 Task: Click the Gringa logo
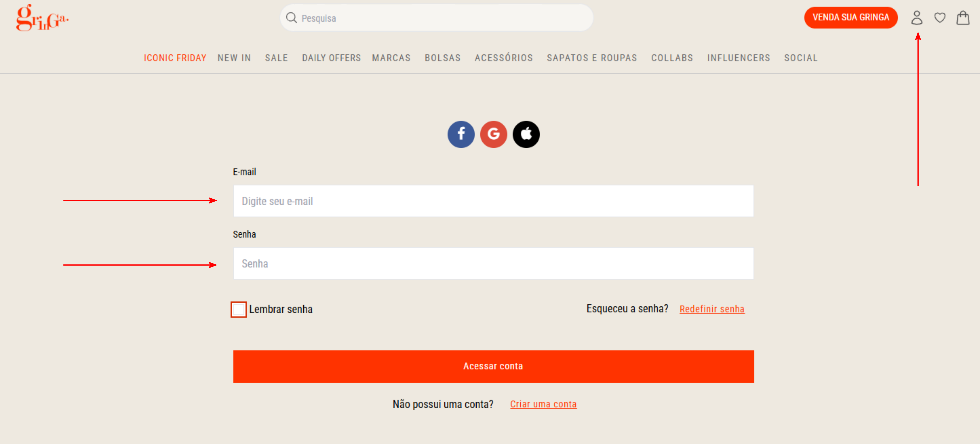(x=42, y=18)
